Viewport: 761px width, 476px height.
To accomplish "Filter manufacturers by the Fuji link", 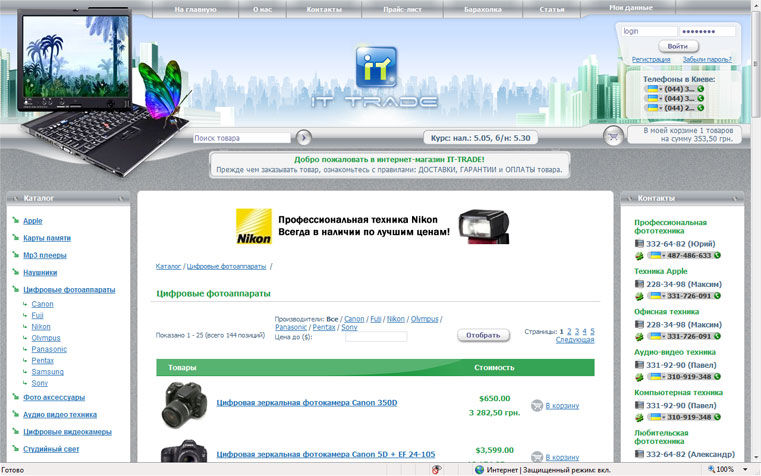I will click(376, 319).
